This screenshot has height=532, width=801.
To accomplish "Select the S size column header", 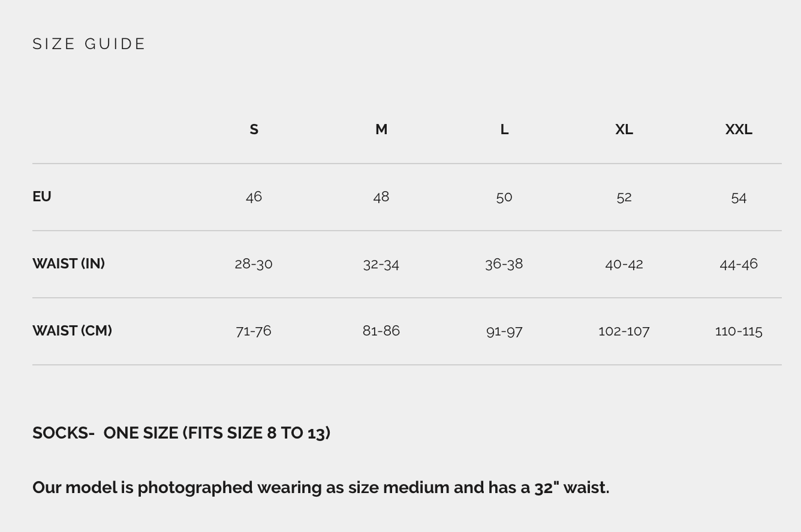I will pos(254,129).
